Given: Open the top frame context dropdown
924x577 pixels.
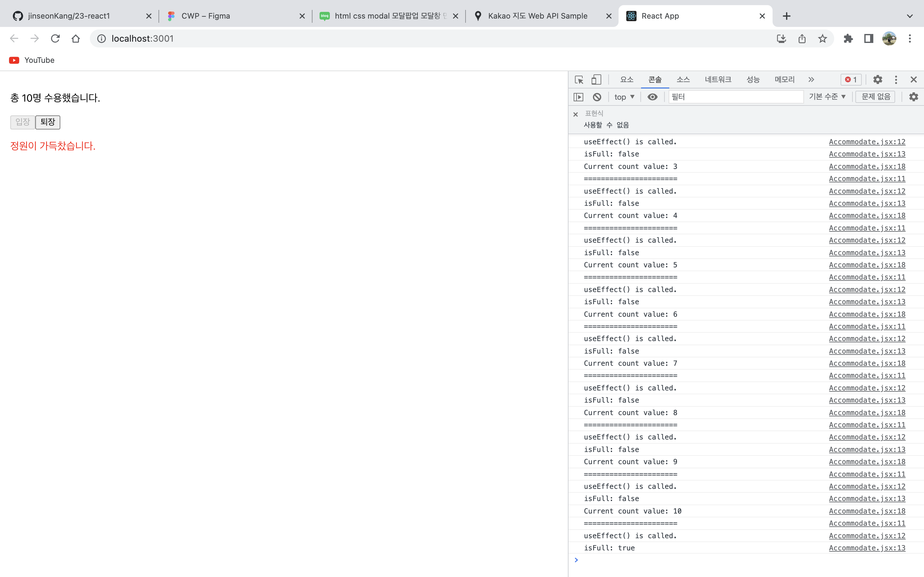Looking at the screenshot, I should [x=623, y=96].
